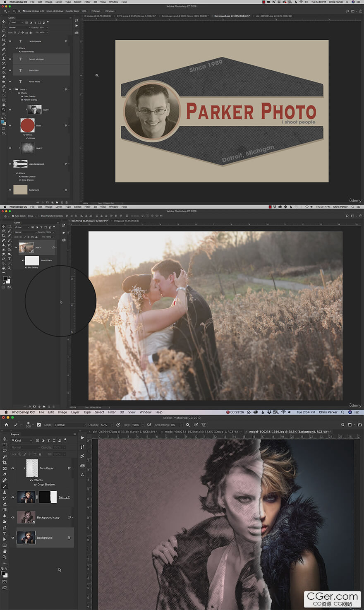Enable Show Transform Controls checkbox

coord(39,216)
